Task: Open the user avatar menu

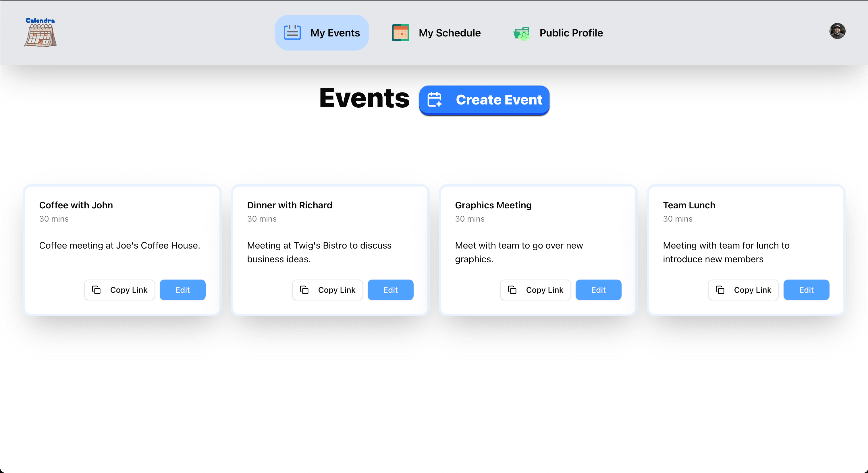Action: 837,31
